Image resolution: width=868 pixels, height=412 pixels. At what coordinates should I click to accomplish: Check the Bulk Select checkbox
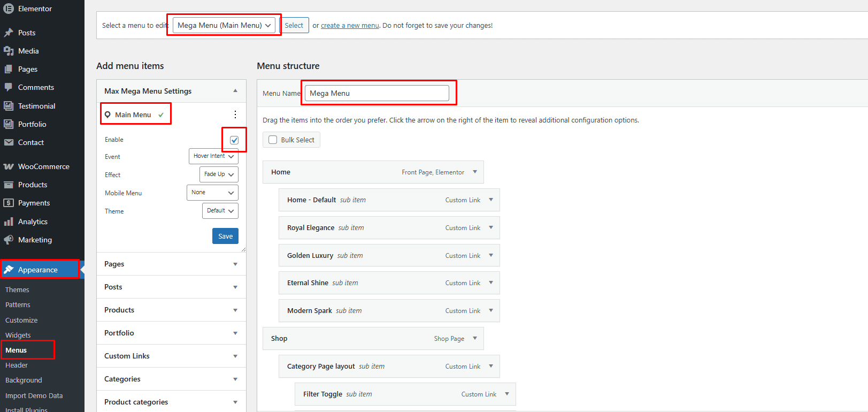pos(273,140)
